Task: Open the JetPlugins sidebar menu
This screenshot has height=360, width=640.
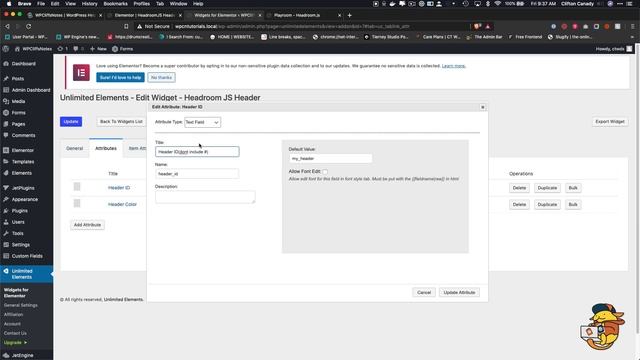Action: (x=23, y=188)
